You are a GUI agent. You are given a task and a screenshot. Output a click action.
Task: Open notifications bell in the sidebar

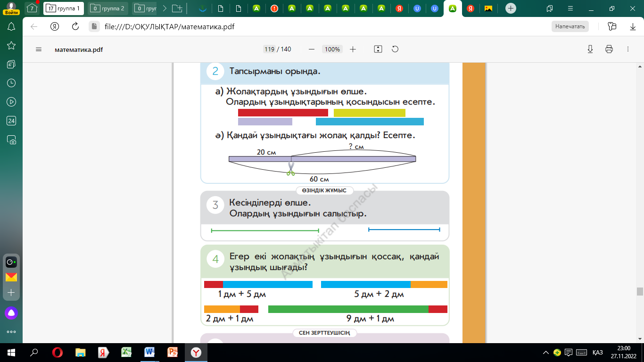[x=11, y=27]
